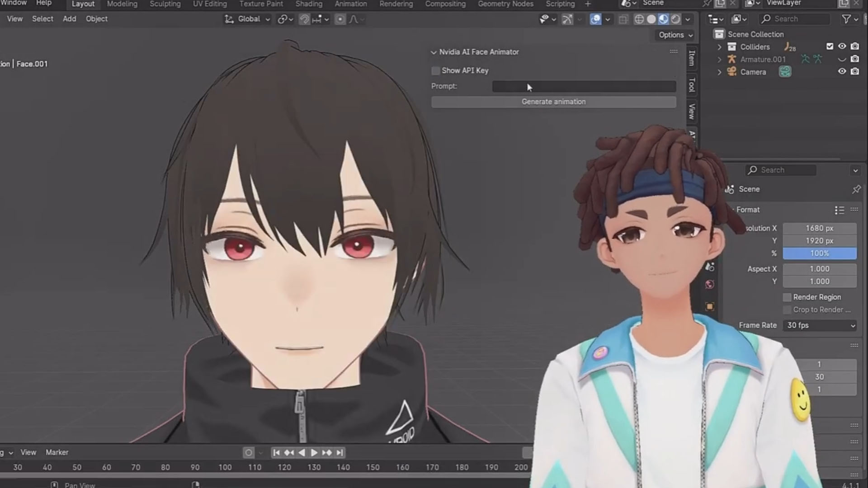This screenshot has height=488, width=868.
Task: Open the Object menu
Action: pos(97,19)
